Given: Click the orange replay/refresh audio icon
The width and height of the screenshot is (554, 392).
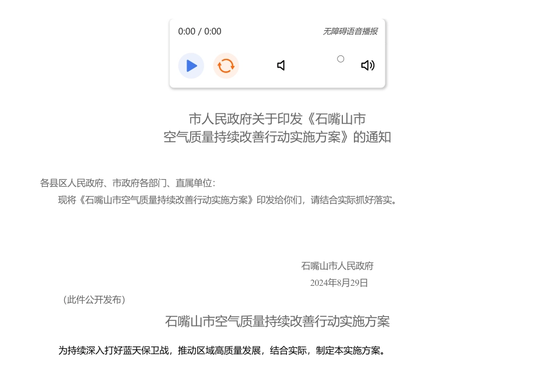Looking at the screenshot, I should point(226,66).
